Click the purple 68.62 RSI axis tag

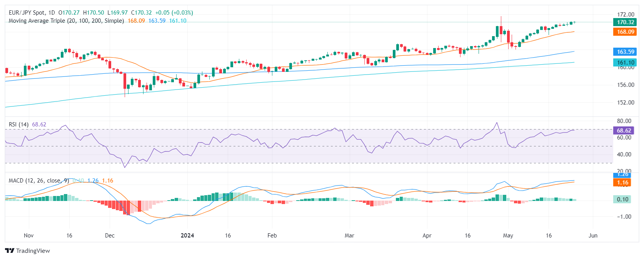[x=624, y=130]
